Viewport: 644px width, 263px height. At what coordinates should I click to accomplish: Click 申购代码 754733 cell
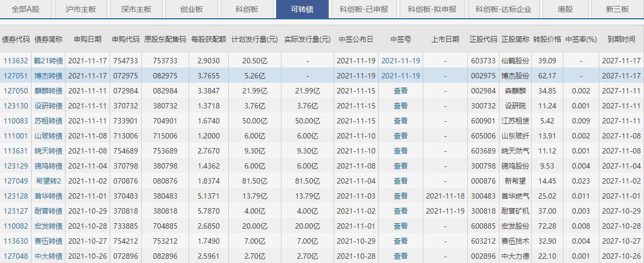(x=126, y=61)
